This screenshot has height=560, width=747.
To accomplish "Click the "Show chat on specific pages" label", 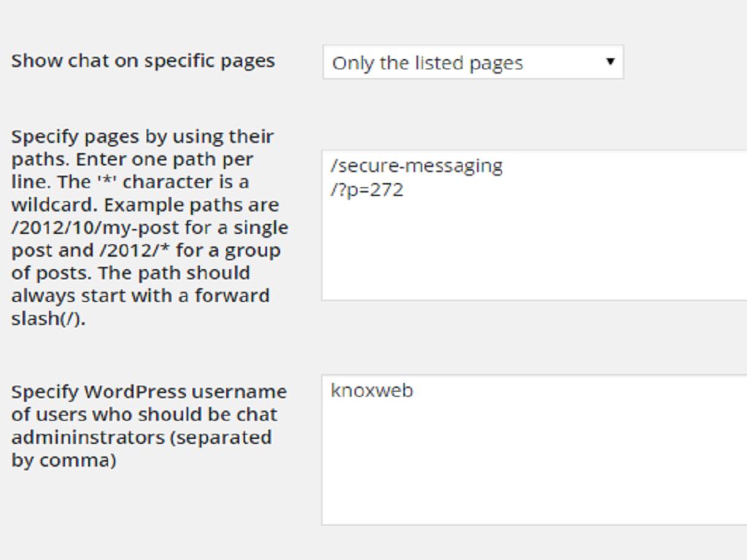I will click(x=143, y=61).
